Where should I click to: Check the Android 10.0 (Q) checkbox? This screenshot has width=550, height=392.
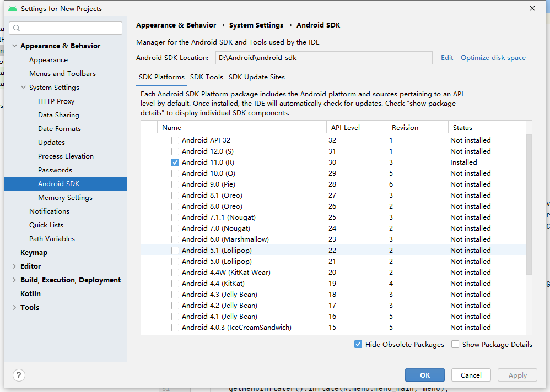(175, 173)
